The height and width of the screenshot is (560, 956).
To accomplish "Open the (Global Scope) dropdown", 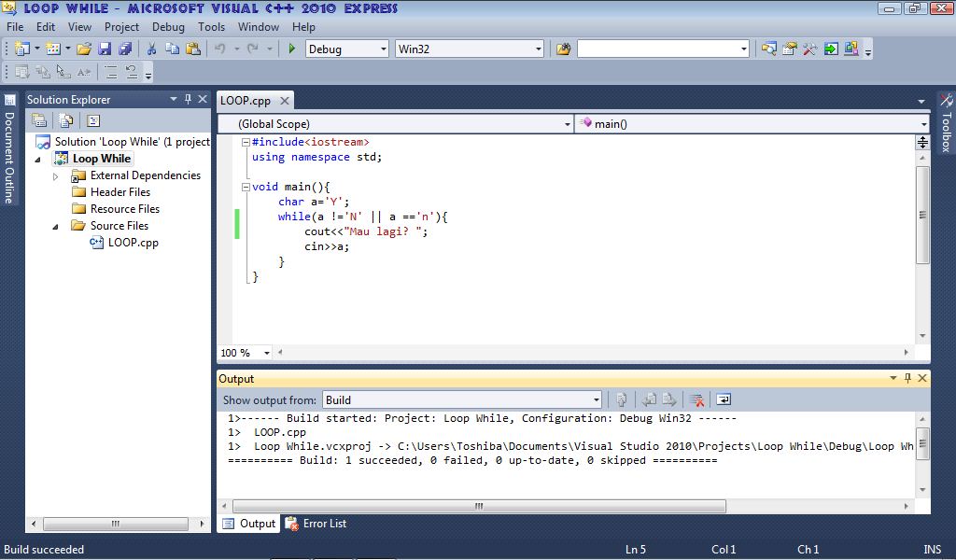I will 567,124.
